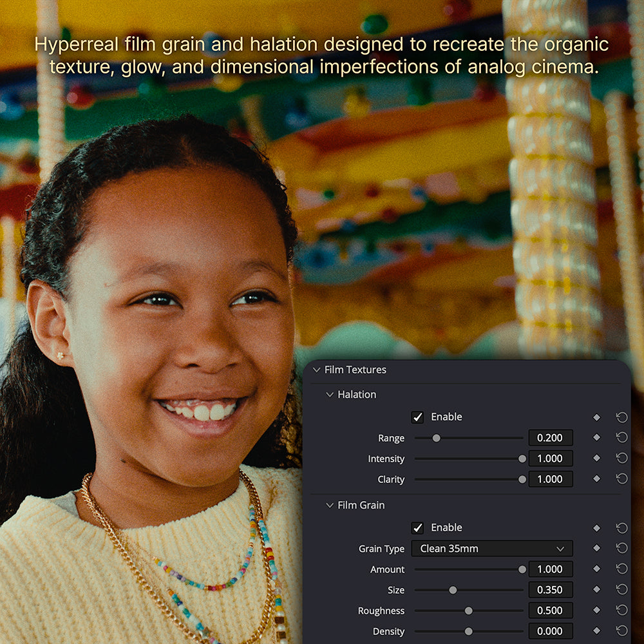Image resolution: width=644 pixels, height=644 pixels.
Task: Click the Range value field 0.200
Action: tap(551, 438)
